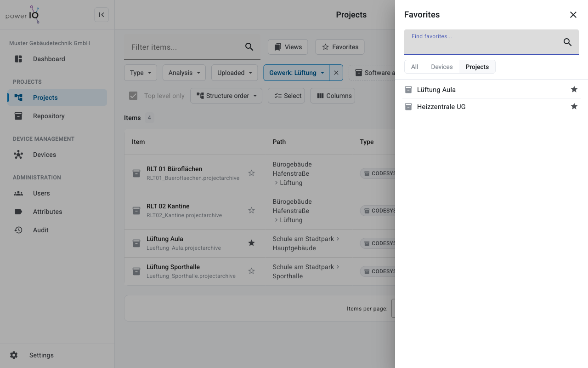The height and width of the screenshot is (368, 588).
Task: Unfavorite Heizzentrale UG in Favorites panel
Action: [574, 106]
